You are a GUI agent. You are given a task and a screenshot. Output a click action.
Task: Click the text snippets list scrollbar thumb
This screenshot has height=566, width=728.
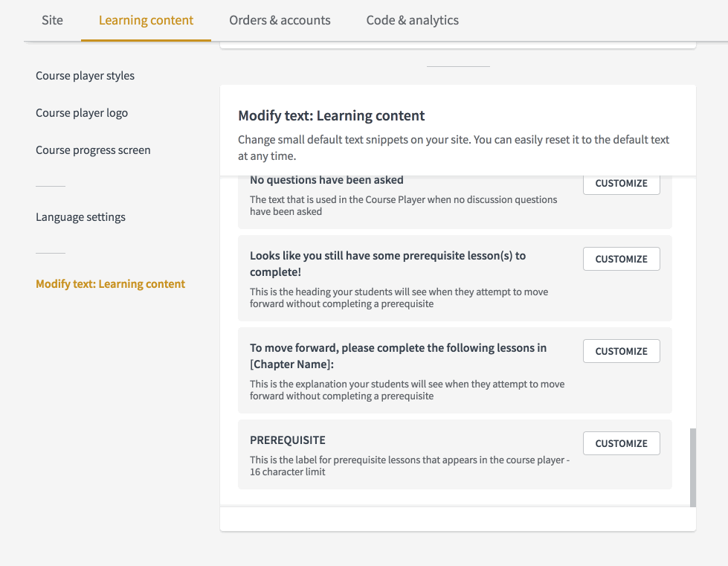coord(693,468)
